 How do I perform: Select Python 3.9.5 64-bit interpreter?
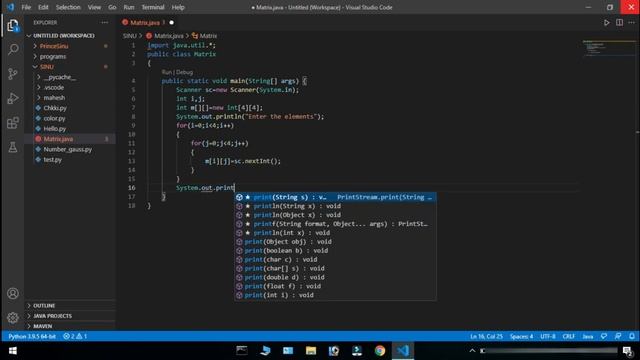click(x=32, y=336)
